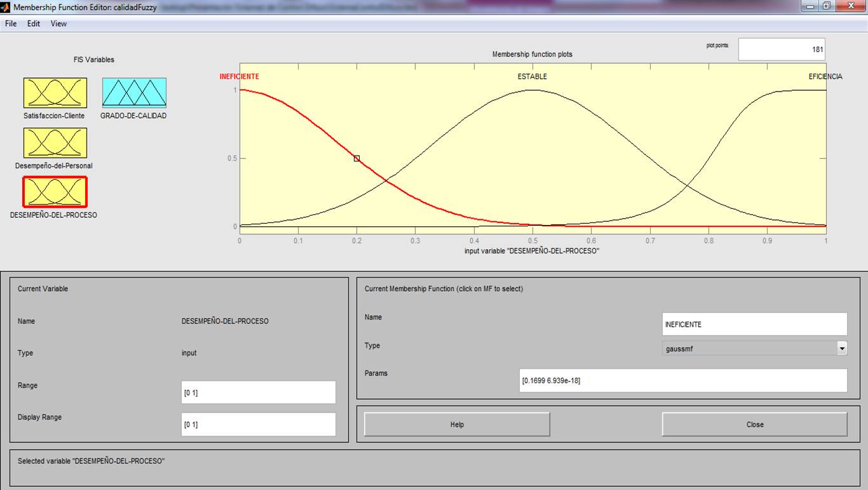Click the DESEMPEÑO-DEL-PROCESO label under its icon
The height and width of the screenshot is (490, 868).
tap(54, 215)
